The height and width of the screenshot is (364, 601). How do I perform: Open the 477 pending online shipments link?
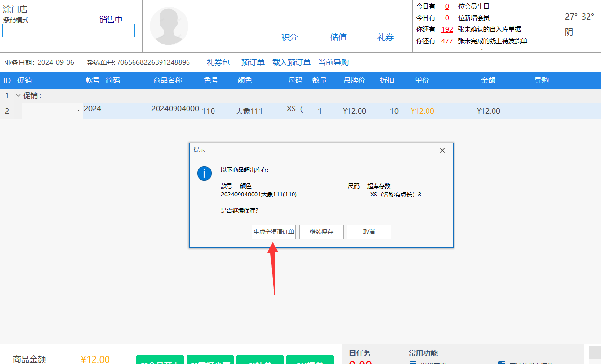447,41
